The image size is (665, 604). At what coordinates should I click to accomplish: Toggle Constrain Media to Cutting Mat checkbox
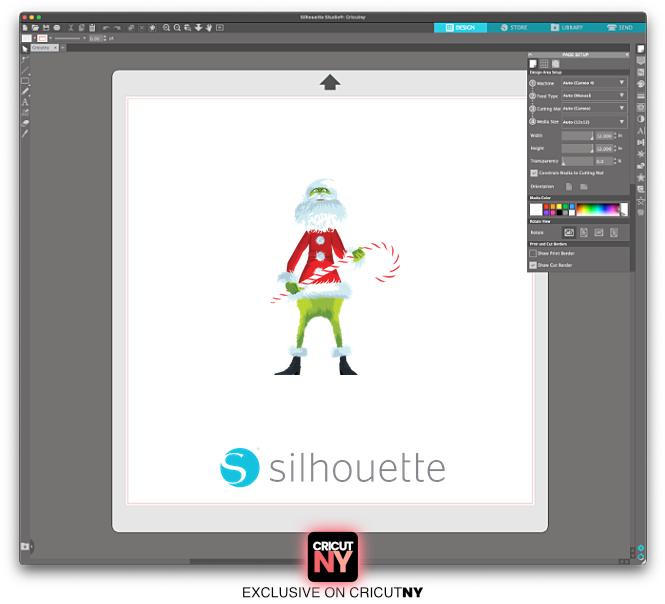[534, 173]
